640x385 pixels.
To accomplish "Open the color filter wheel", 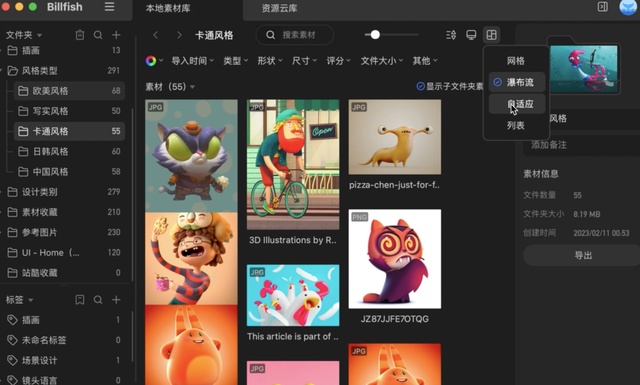I will click(x=151, y=61).
